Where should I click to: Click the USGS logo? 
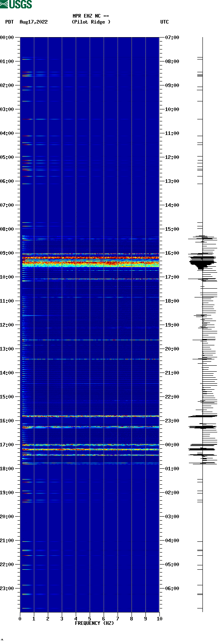coord(16,4)
